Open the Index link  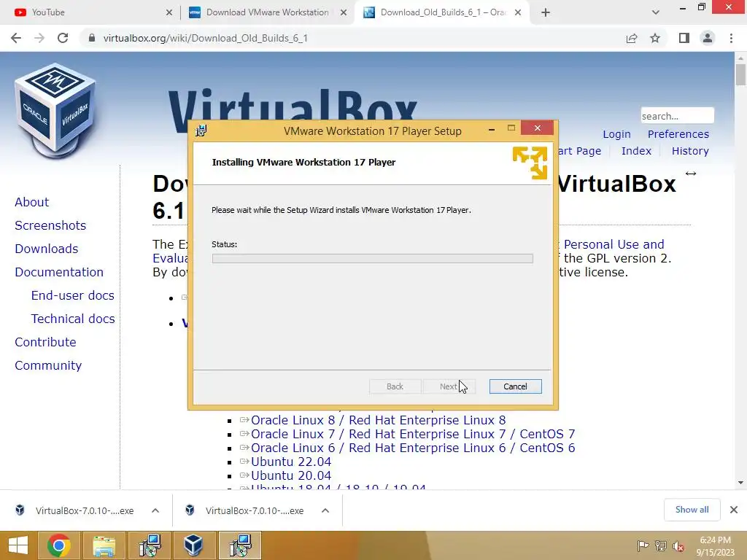click(x=636, y=151)
